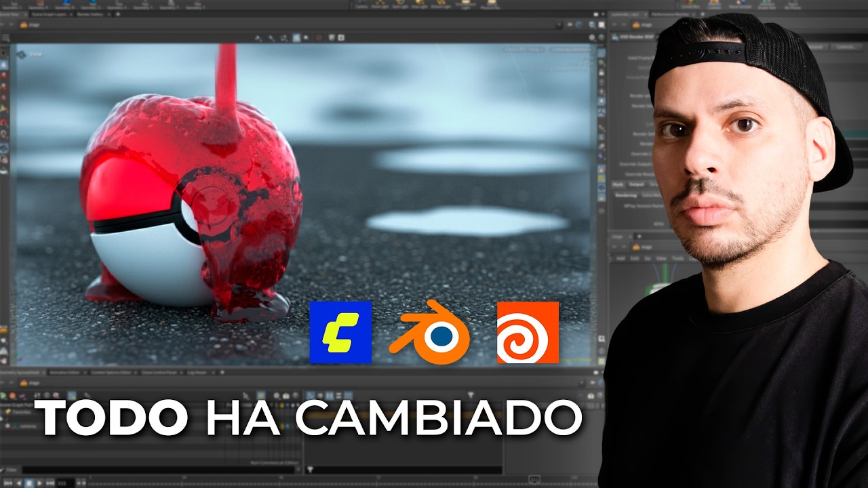Open the Output parameter tab
This screenshot has width=868, height=488.
[x=636, y=184]
